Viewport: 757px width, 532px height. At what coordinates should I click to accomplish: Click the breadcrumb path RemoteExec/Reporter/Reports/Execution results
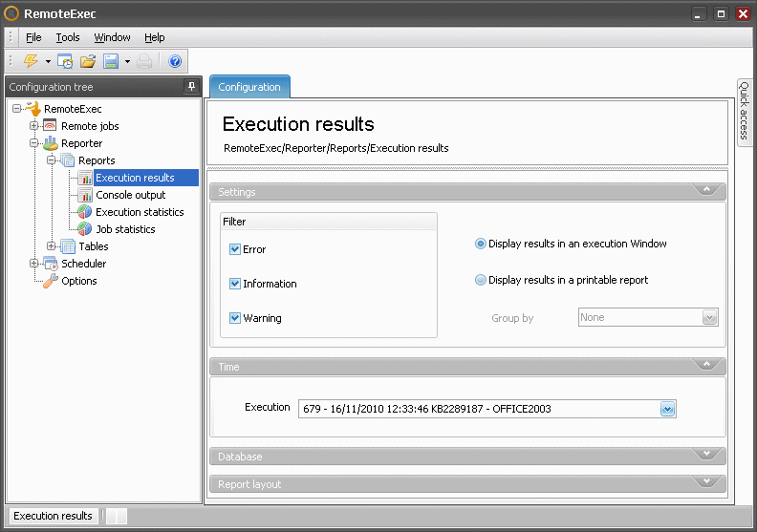click(336, 148)
